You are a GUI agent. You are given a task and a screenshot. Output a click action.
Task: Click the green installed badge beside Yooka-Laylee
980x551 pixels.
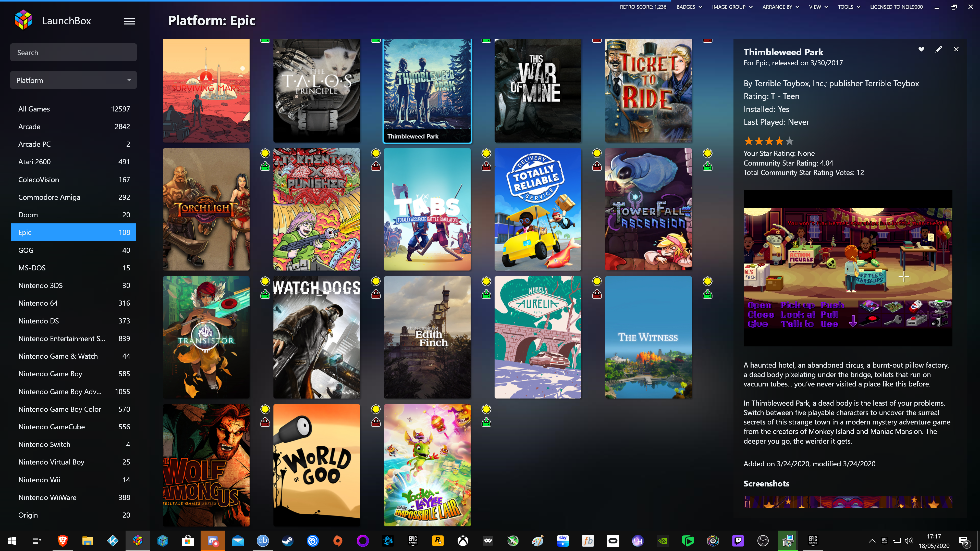(486, 422)
